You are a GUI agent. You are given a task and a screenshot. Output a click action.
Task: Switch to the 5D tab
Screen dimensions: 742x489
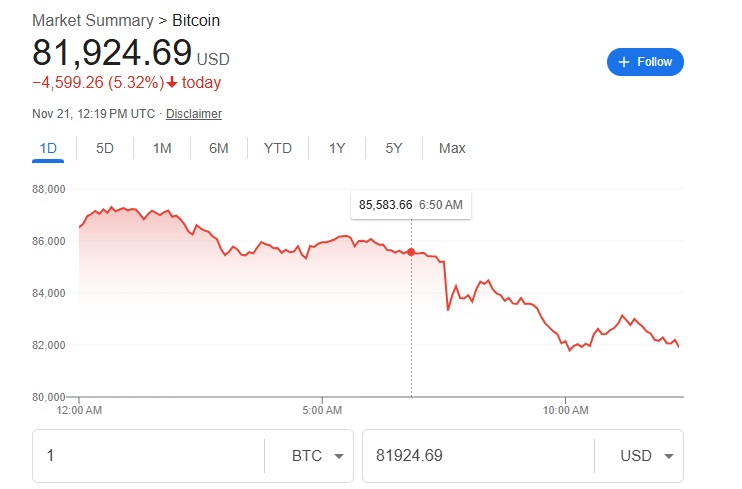pos(105,148)
